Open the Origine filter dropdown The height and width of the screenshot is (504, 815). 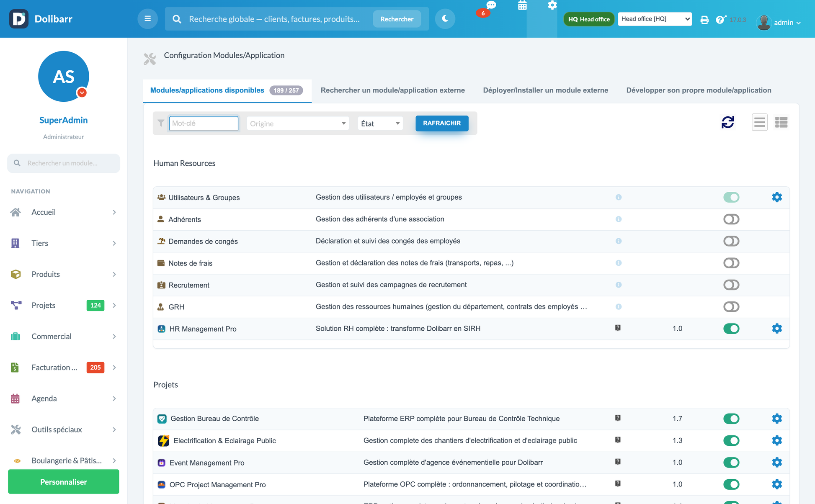298,123
